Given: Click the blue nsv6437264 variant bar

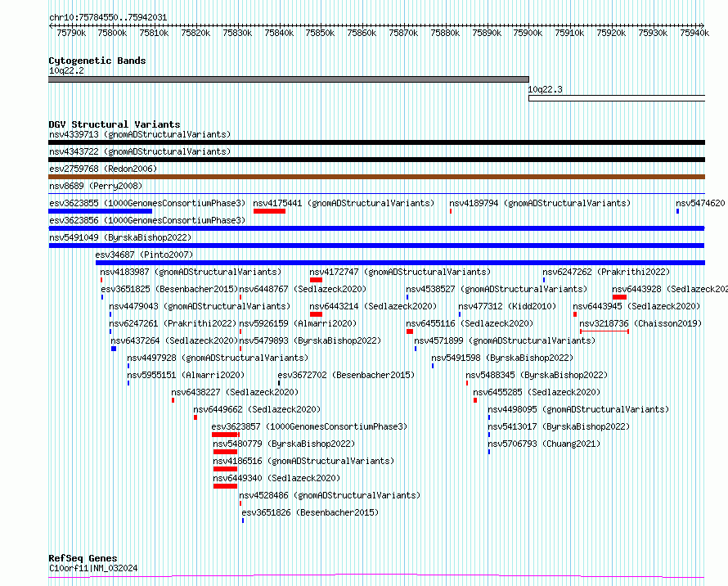Looking at the screenshot, I should tap(114, 349).
